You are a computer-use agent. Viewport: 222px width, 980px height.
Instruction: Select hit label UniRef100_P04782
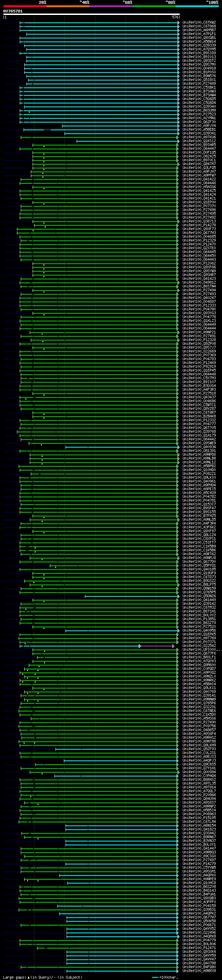pos(199,497)
